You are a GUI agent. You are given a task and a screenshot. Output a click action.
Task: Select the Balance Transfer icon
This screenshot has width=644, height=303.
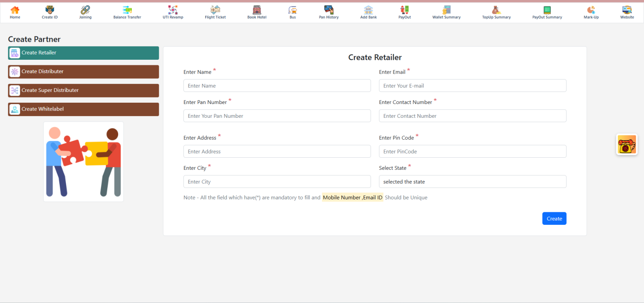pos(127,9)
